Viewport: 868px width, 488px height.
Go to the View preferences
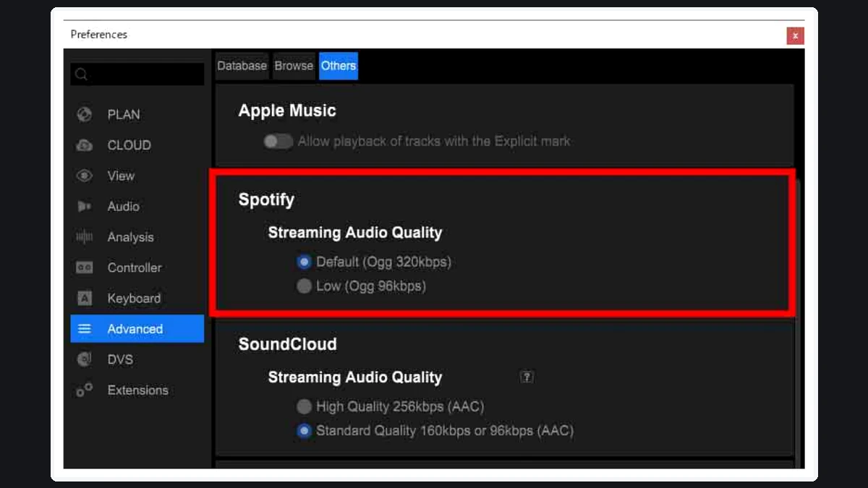pyautogui.click(x=137, y=176)
